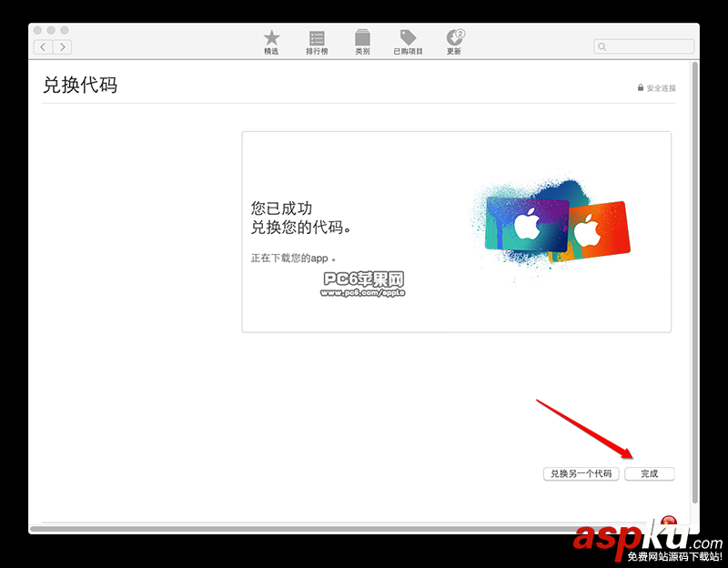Open the Updates (更新) tab with badge
728x568 pixels.
[x=454, y=42]
